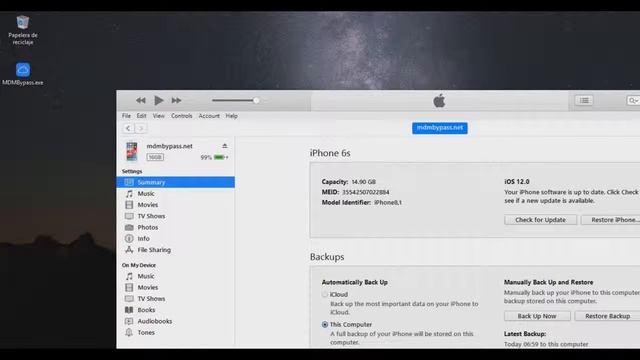640x360 pixels.
Task: Open the Papelera de reciclaje desktop icon
Action: 23,30
